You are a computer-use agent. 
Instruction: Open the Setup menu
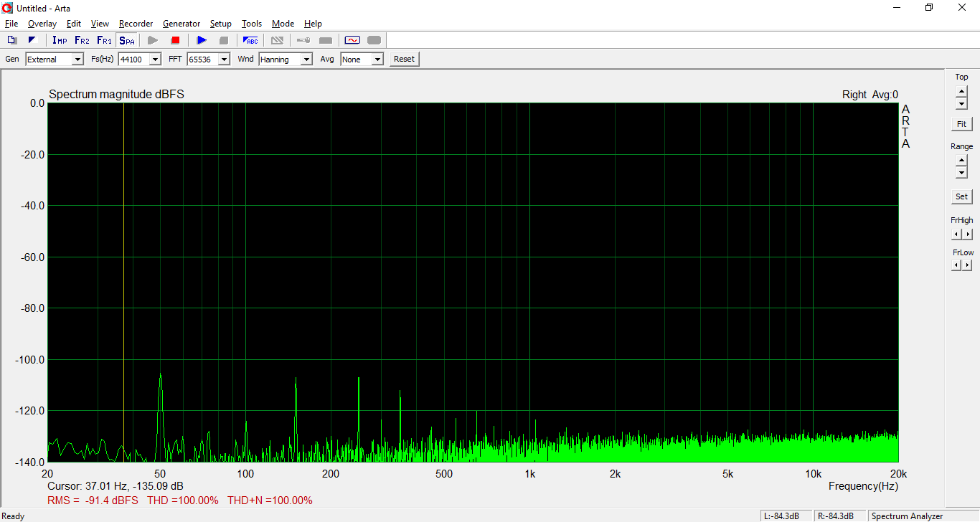point(221,24)
